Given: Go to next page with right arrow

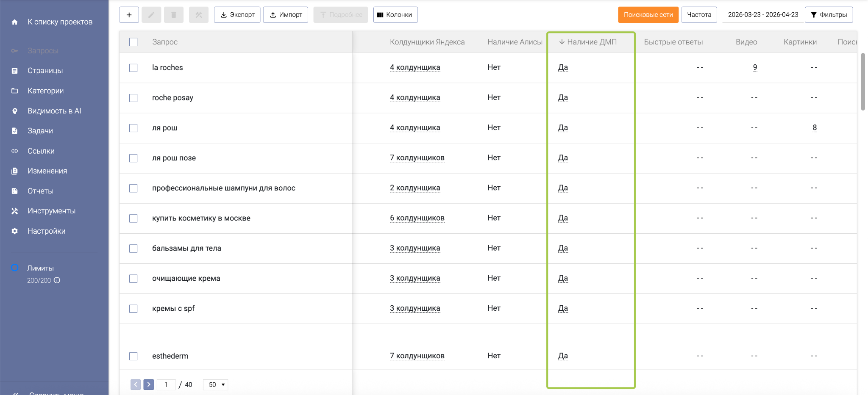Looking at the screenshot, I should pos(149,384).
